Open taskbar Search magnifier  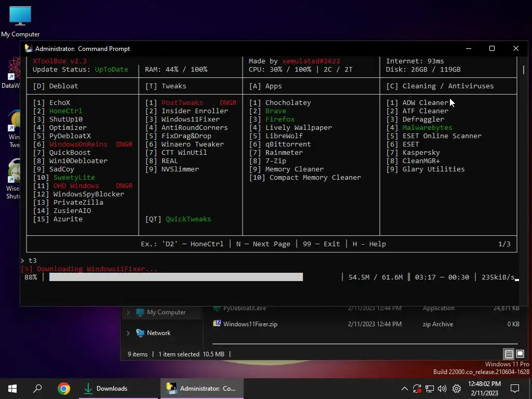(37, 389)
